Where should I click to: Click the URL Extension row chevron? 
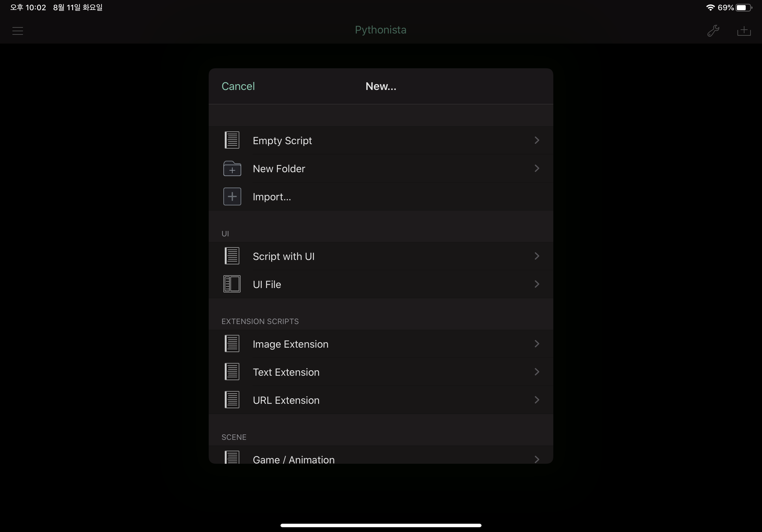coord(537,400)
